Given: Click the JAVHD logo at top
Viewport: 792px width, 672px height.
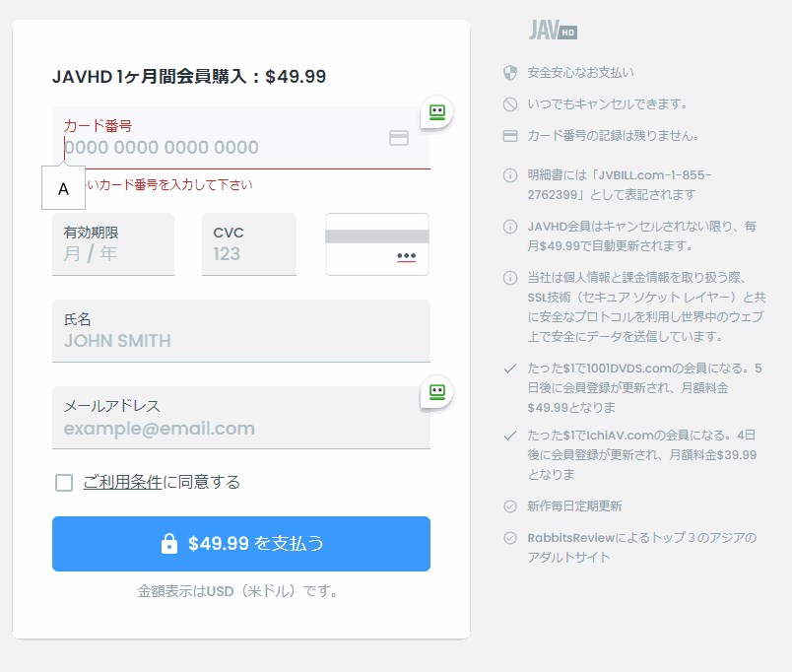Looking at the screenshot, I should pos(552,30).
